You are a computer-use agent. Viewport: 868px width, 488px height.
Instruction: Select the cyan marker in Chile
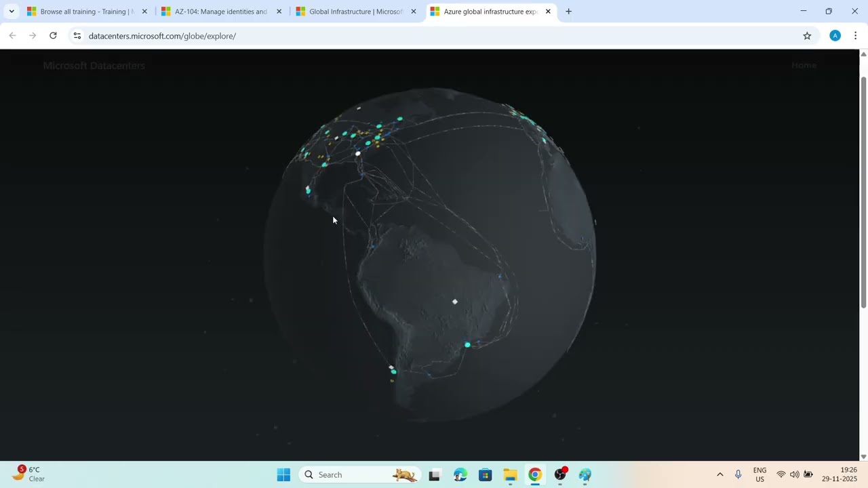(393, 371)
